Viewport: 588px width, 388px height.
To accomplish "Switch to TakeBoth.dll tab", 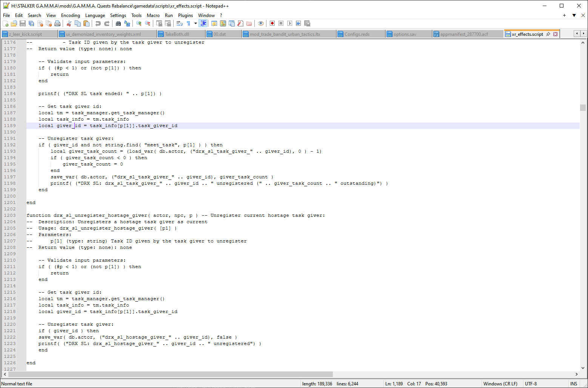I will [x=181, y=34].
